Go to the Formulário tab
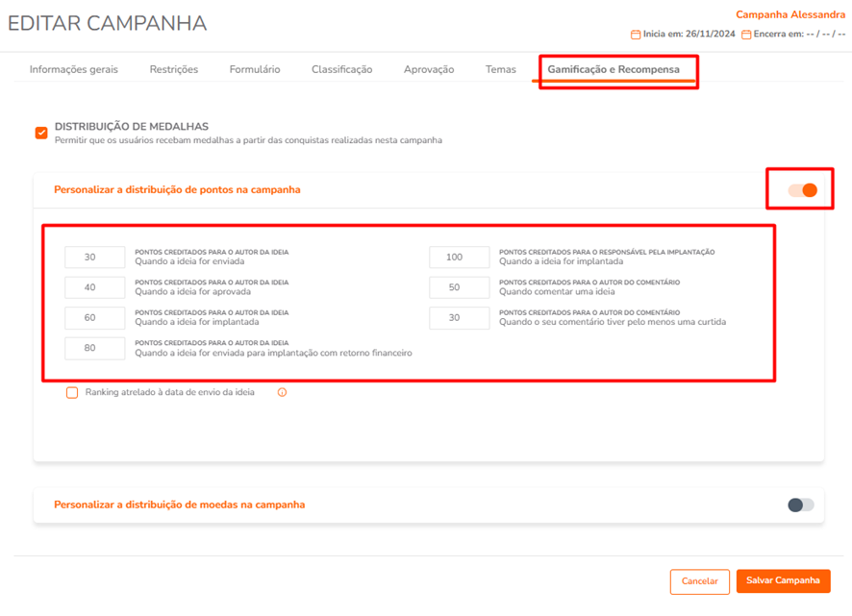Viewport: 852px width, 616px height. coord(255,69)
